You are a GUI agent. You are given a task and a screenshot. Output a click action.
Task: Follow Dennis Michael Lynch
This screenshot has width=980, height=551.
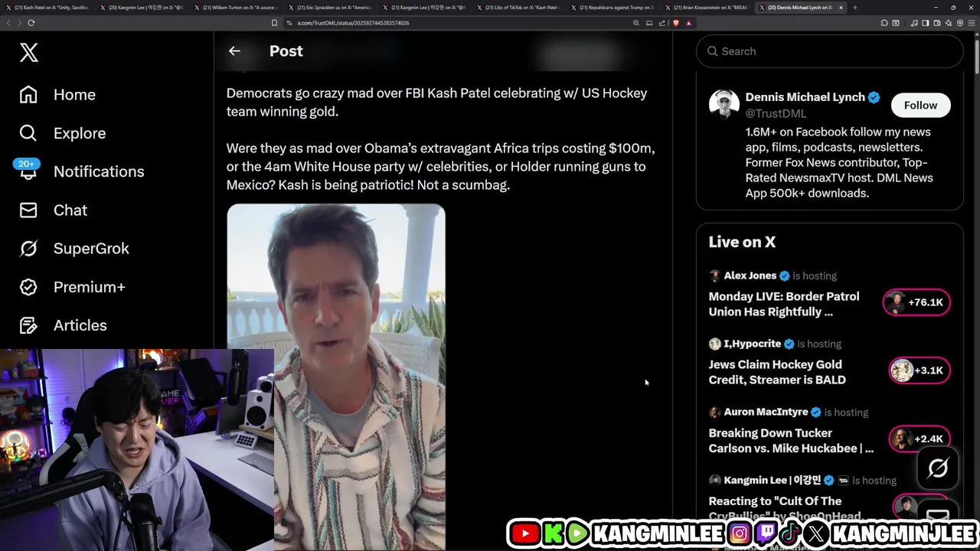pos(920,105)
